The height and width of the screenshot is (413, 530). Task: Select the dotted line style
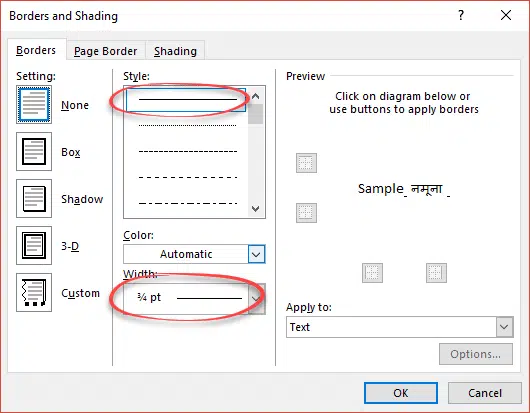pos(188,125)
